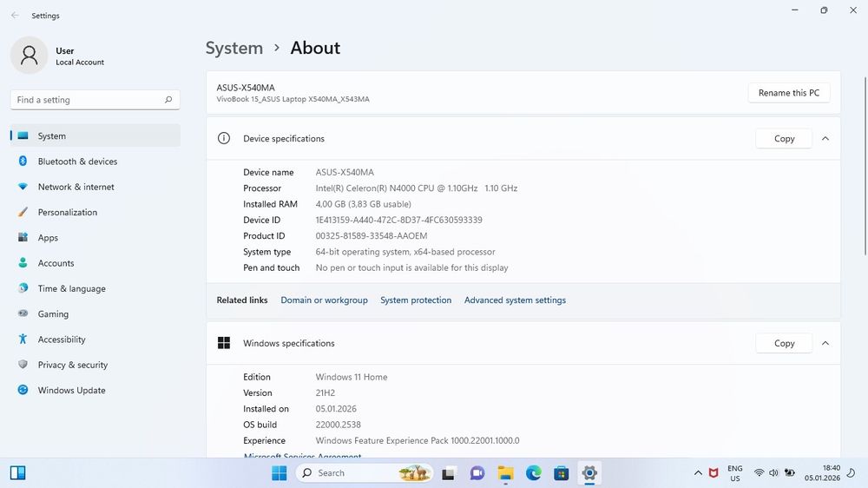Open Advanced system settings link
The width and height of the screenshot is (868, 488).
tap(515, 300)
